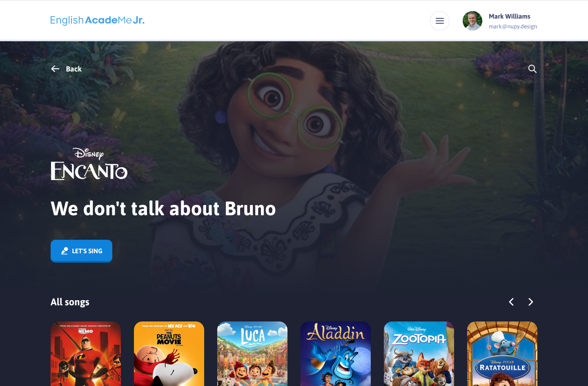Select the Incredibles movie poster
Screen dimensions: 588x386
pyautogui.click(x=86, y=354)
